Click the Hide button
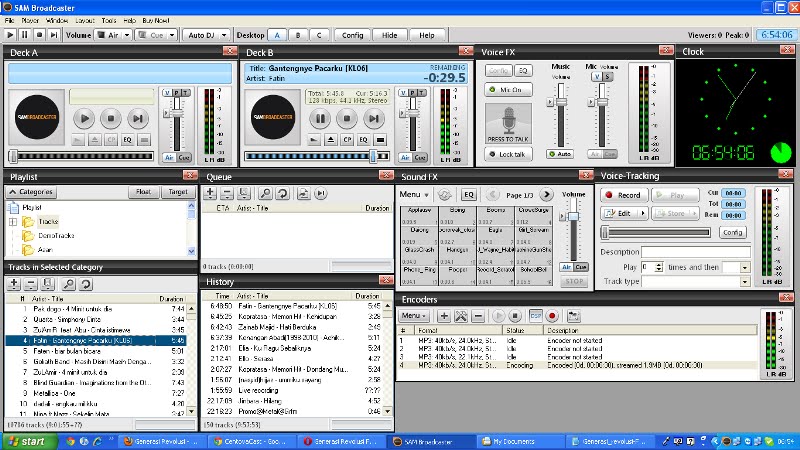Screen dimensions: 800x450 click(389, 35)
